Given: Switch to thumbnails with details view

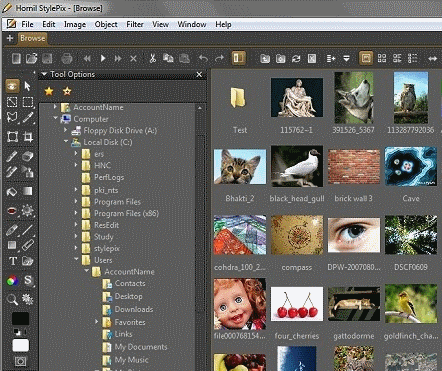Looking at the screenshot, I should pyautogui.click(x=397, y=59).
